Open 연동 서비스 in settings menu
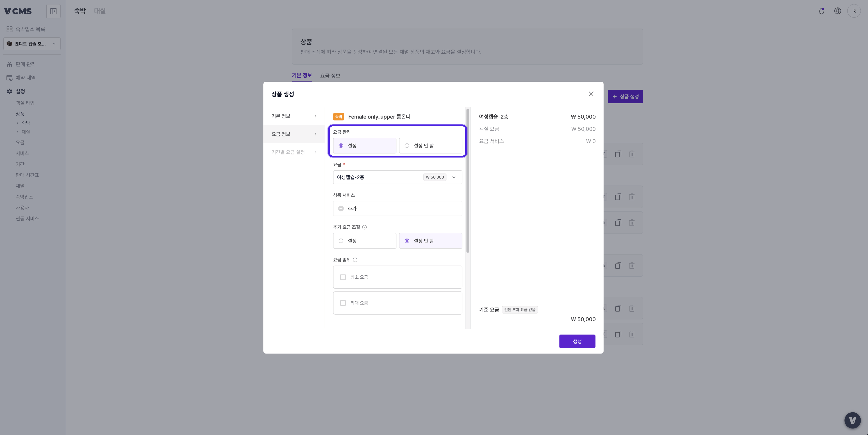868x435 pixels. [x=27, y=218]
